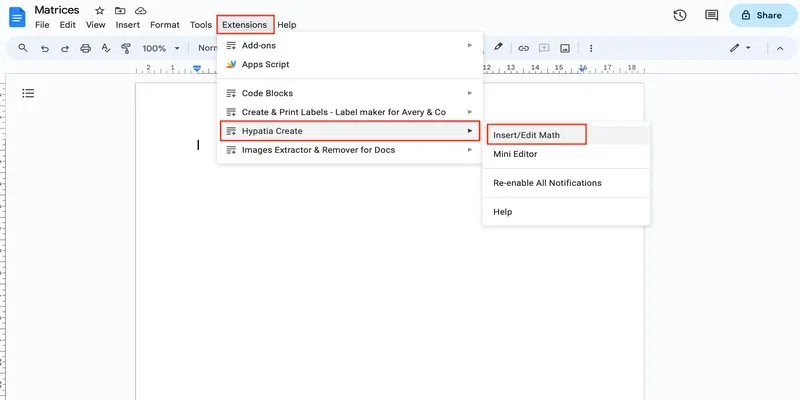Rename the Matrices document title
This screenshot has width=800, height=400.
click(x=57, y=10)
